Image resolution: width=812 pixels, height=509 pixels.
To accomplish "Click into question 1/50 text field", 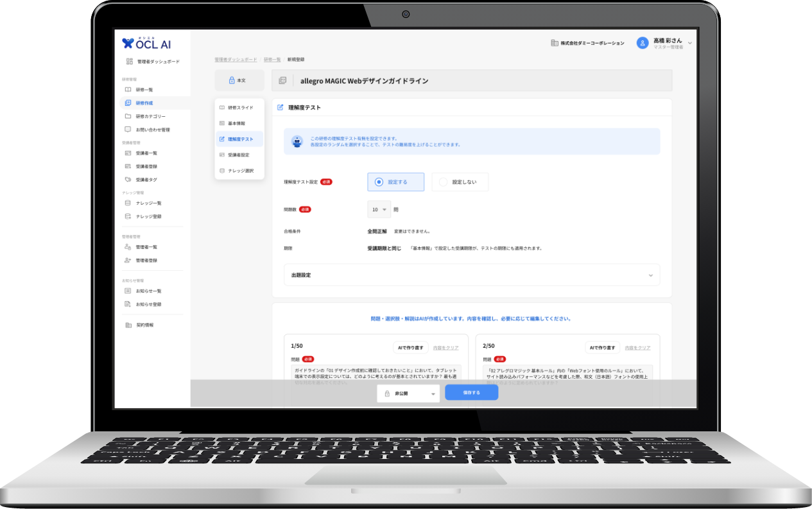I will [376, 374].
